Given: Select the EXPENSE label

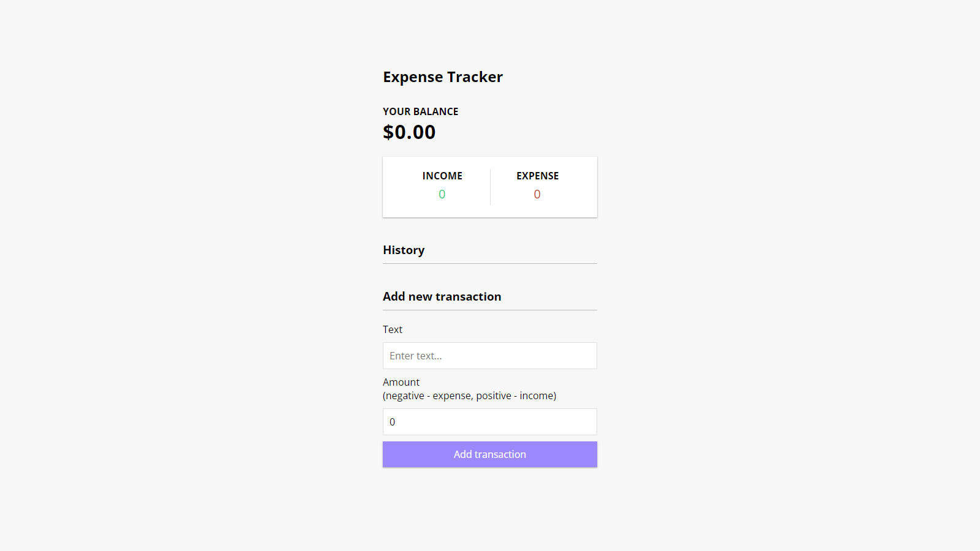Looking at the screenshot, I should click(537, 176).
